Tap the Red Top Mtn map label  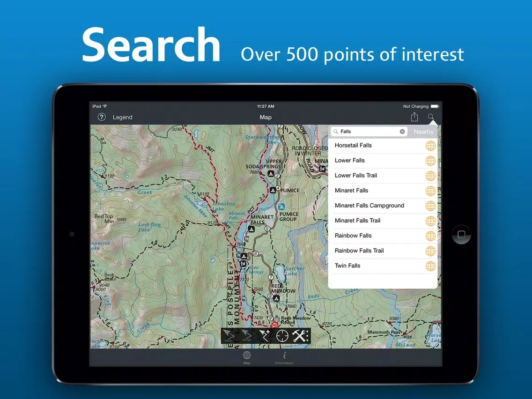point(104,219)
